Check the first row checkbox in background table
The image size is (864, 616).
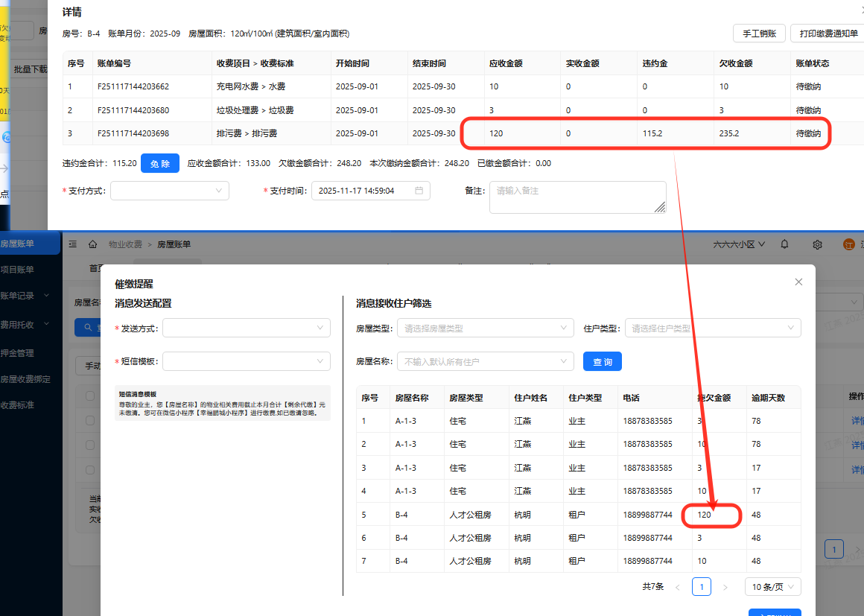90,421
